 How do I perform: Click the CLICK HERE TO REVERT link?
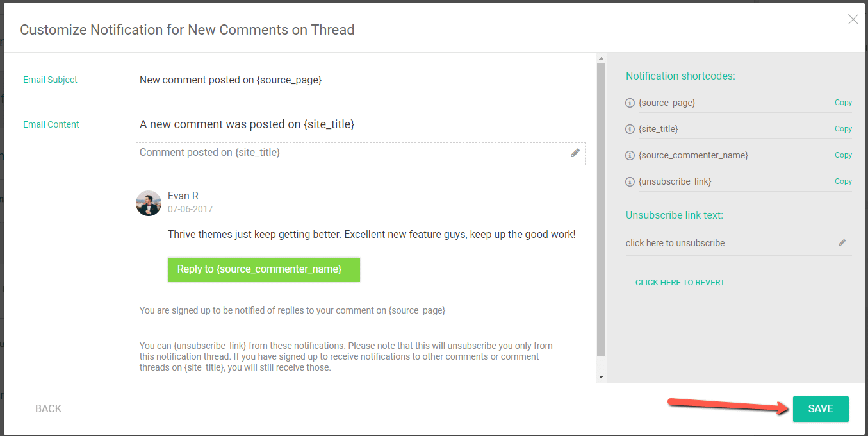pyautogui.click(x=680, y=283)
